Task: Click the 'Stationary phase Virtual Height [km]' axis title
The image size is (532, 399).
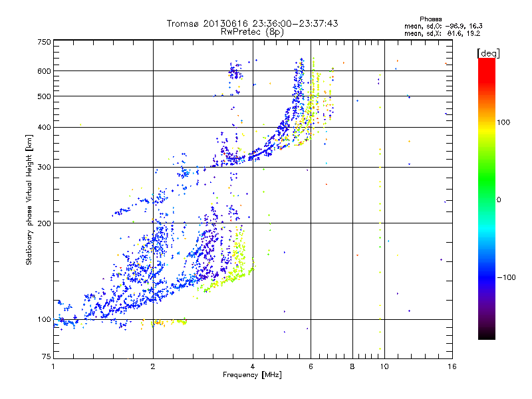Action: point(29,199)
